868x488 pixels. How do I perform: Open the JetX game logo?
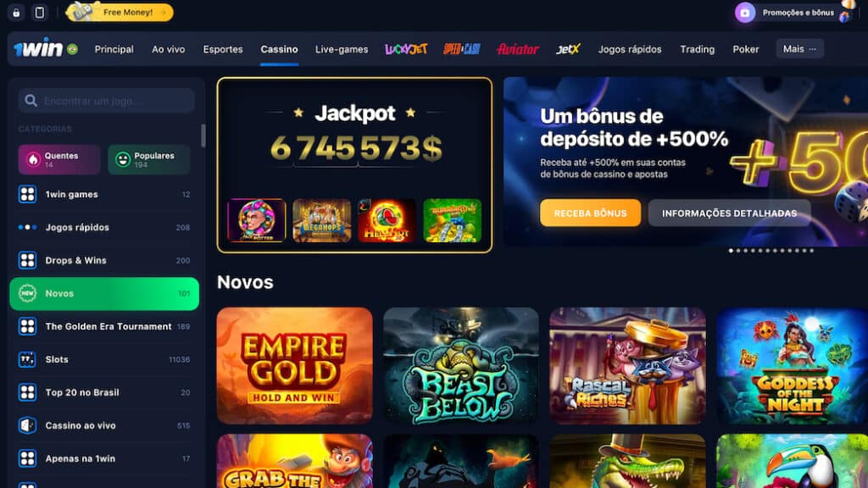(568, 49)
